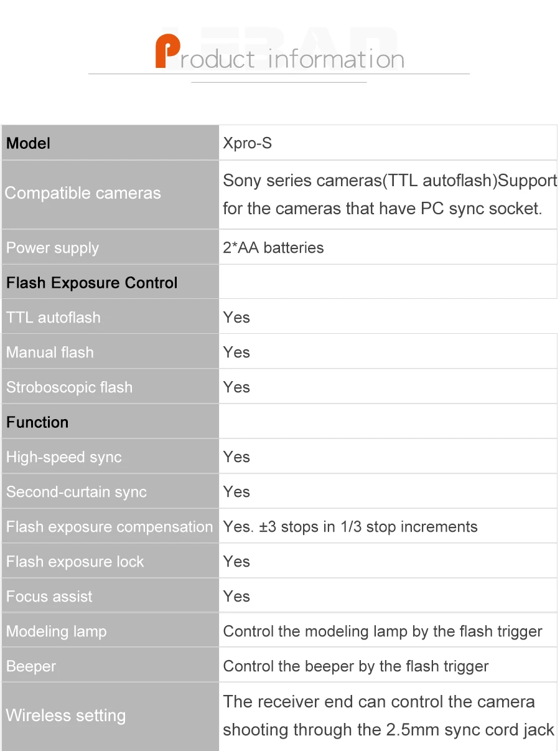Select the Wireless setting label cell
The image size is (560, 751).
point(110,716)
